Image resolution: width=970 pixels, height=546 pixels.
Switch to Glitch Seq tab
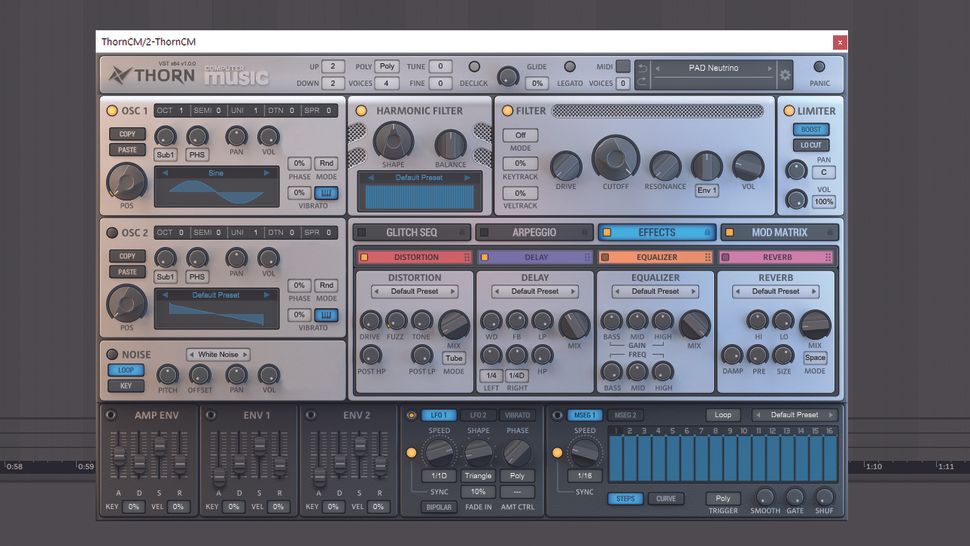pyautogui.click(x=411, y=232)
